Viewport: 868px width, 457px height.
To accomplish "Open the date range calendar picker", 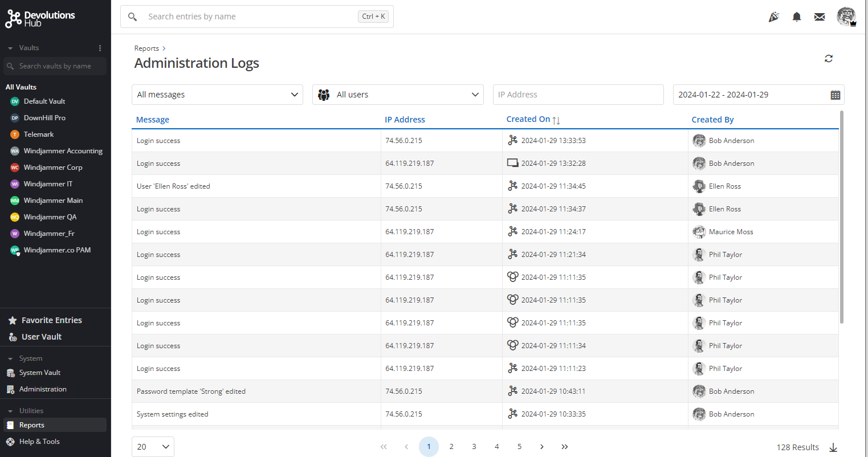I will tap(836, 95).
